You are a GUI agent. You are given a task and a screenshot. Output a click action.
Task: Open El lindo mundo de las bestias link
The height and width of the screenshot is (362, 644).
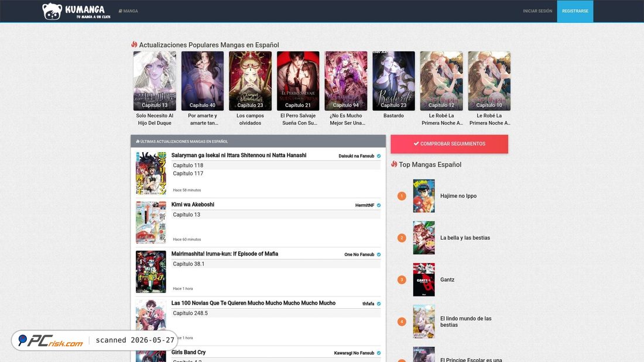click(466, 322)
